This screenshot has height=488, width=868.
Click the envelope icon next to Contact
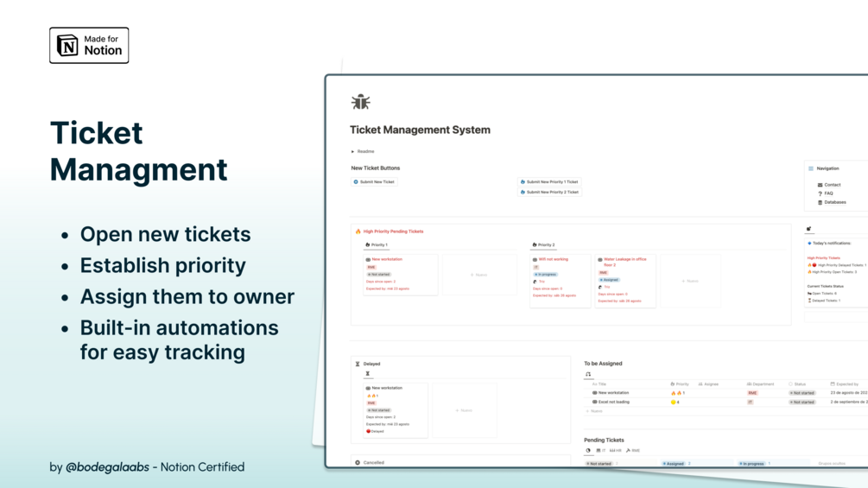[x=820, y=185]
